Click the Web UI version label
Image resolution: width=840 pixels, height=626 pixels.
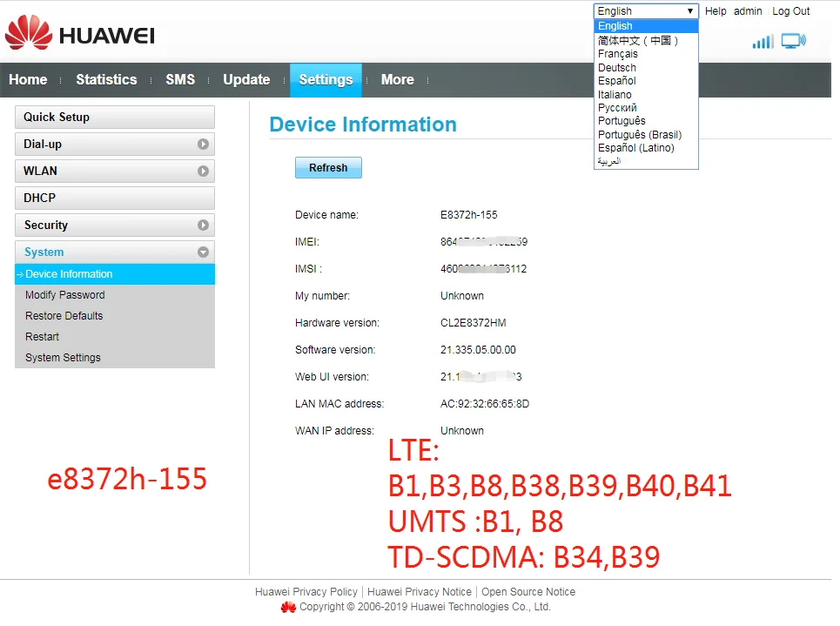coord(332,377)
